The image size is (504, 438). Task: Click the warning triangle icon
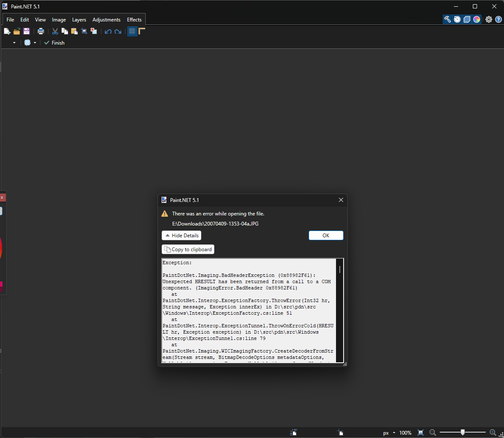(165, 214)
